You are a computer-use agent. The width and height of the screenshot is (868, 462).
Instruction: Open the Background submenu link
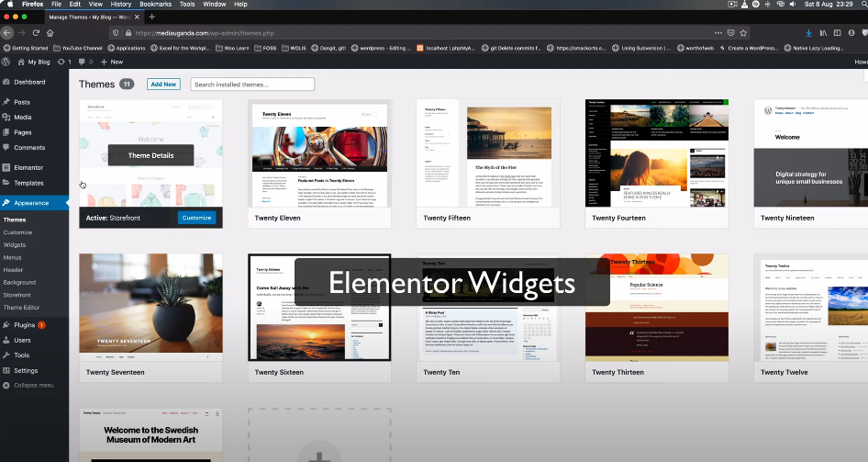pos(19,283)
